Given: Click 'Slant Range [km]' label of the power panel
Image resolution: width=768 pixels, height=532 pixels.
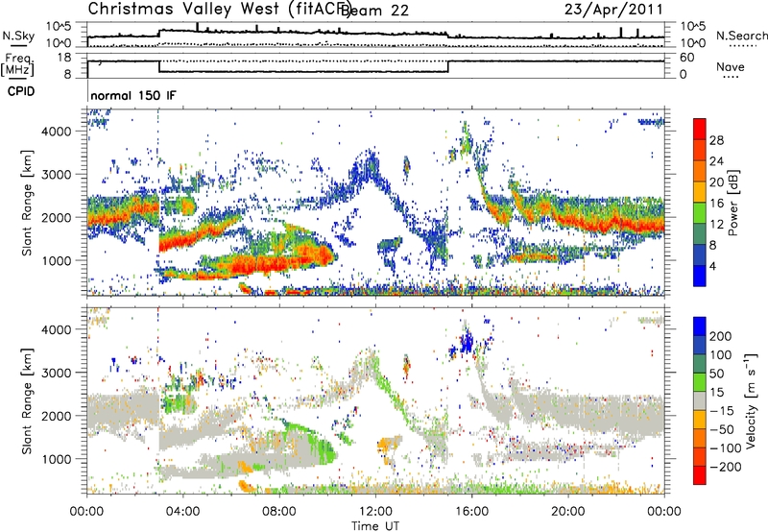Looking at the screenshot, I should [x=27, y=203].
